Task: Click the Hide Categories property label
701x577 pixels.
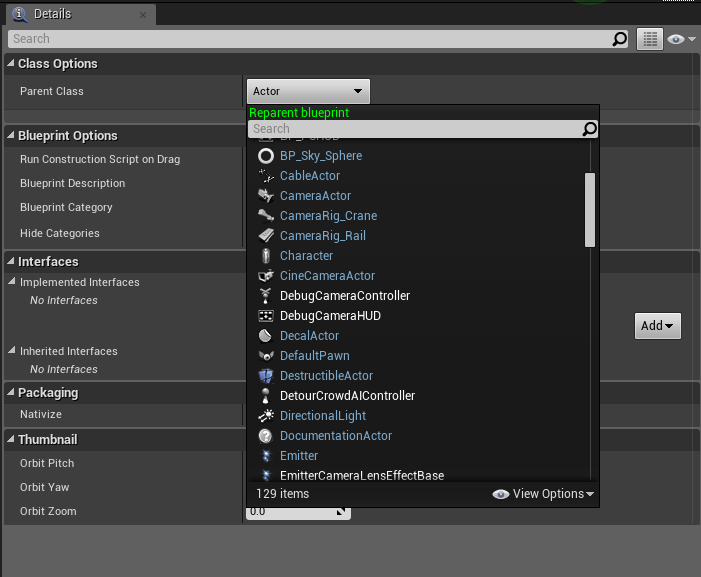Action: 59,233
